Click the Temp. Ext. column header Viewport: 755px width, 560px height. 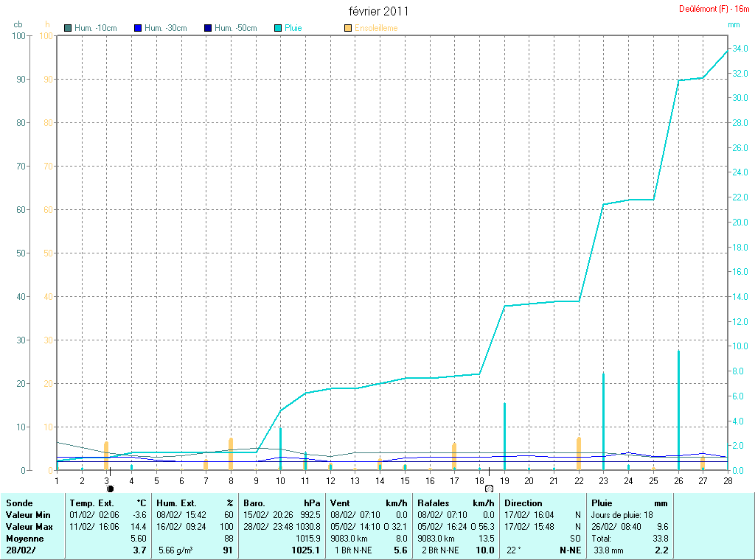click(x=108, y=503)
